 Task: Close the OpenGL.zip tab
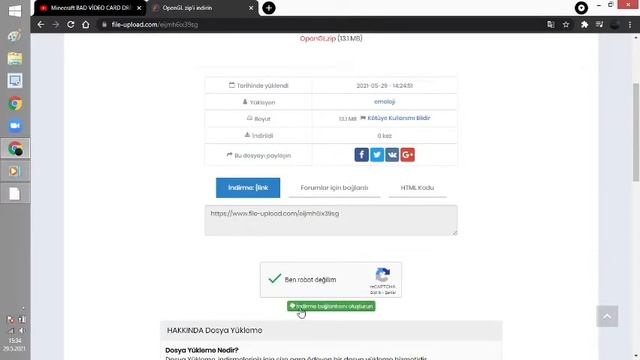pos(251,8)
